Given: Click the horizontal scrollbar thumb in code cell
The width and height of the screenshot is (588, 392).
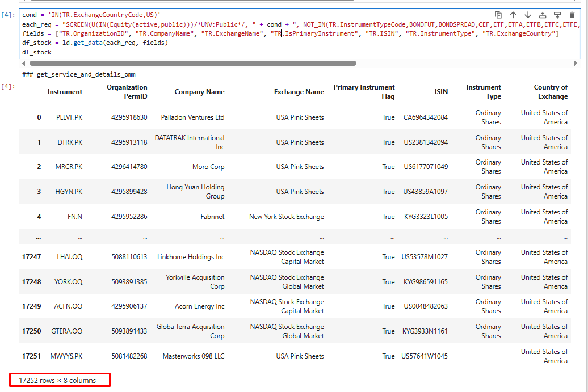Looking at the screenshot, I should 193,64.
